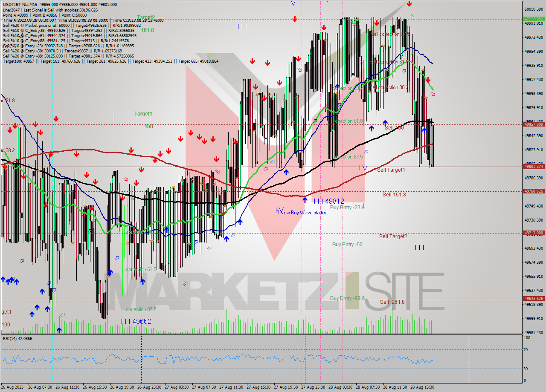This screenshot has height=392, width=546.
Task: Select the 49935.190 price axis value
Action: pos(534,65)
